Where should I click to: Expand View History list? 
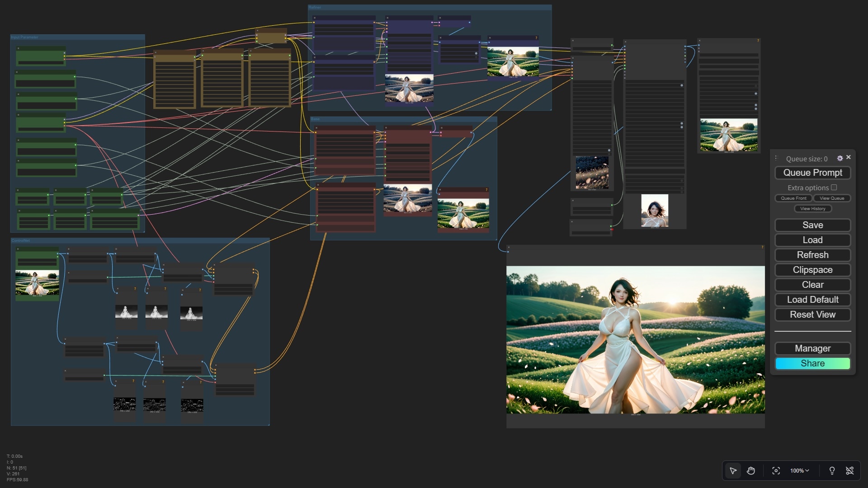[812, 209]
